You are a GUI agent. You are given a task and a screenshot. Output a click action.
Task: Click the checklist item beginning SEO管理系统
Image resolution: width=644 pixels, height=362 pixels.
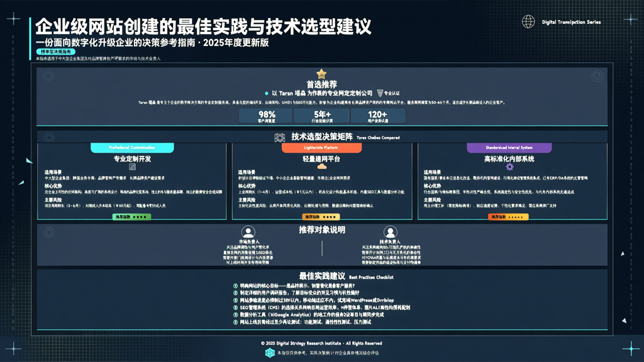click(x=322, y=307)
